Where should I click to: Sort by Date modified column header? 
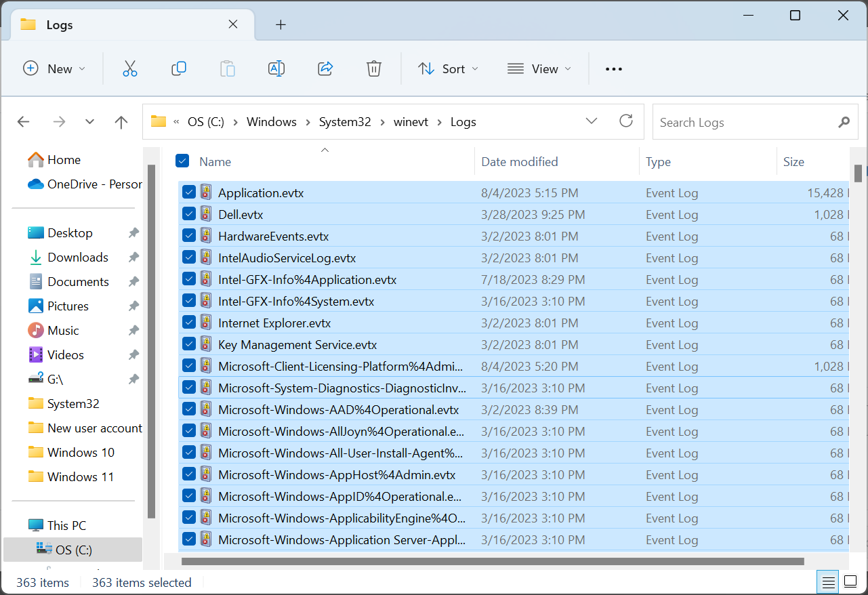(x=520, y=161)
